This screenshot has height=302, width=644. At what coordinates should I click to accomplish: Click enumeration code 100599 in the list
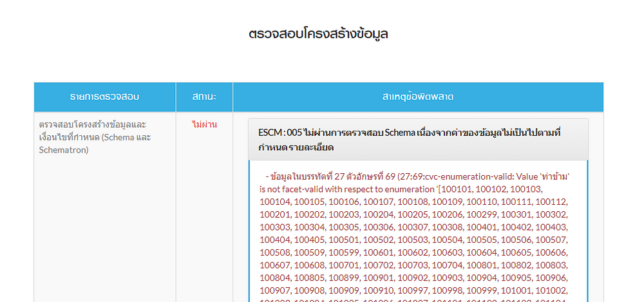pos(345,253)
